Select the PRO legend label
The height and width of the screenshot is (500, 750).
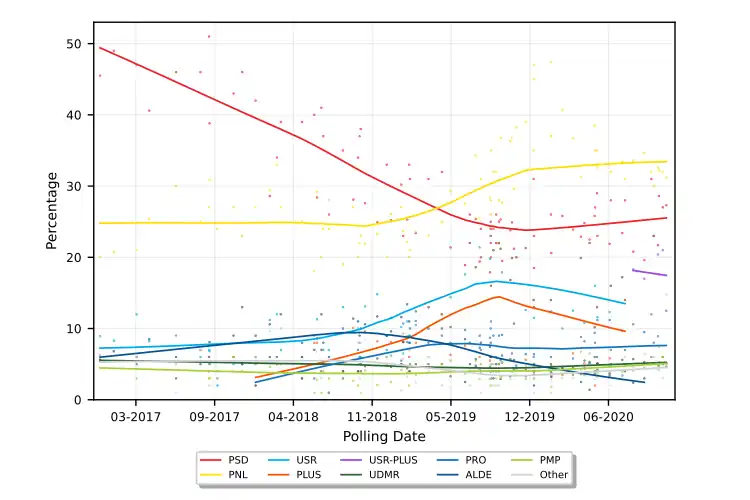(x=478, y=460)
